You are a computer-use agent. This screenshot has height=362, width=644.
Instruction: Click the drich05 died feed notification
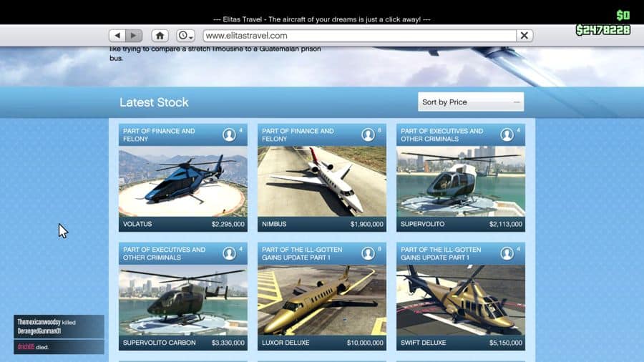[59, 347]
